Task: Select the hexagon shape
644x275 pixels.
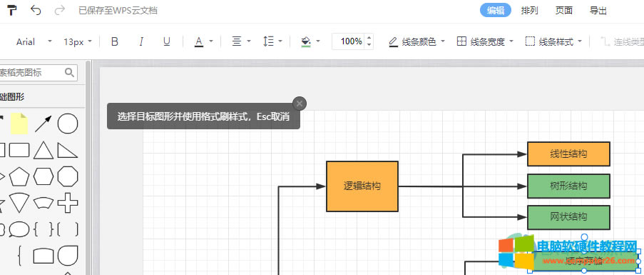Action: tap(44, 176)
